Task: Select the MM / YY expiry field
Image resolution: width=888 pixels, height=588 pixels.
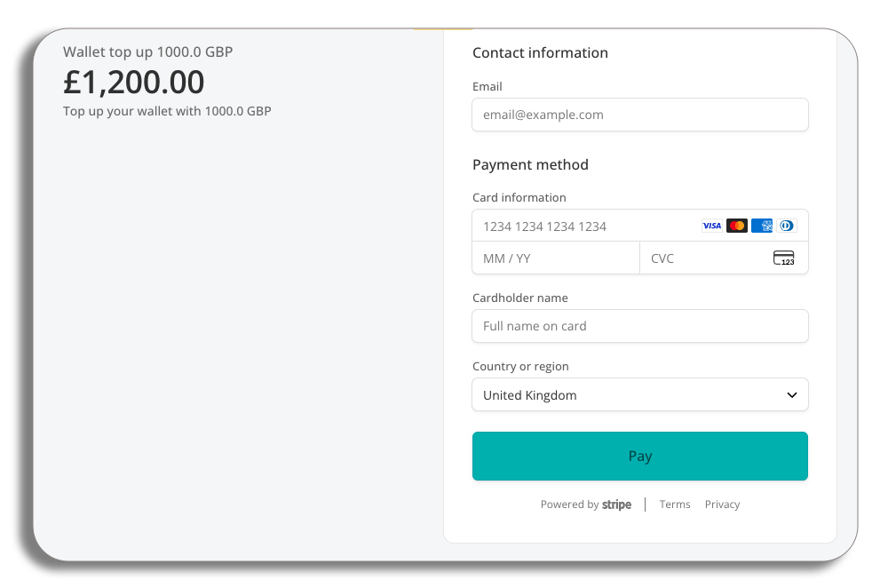Action: pos(555,258)
